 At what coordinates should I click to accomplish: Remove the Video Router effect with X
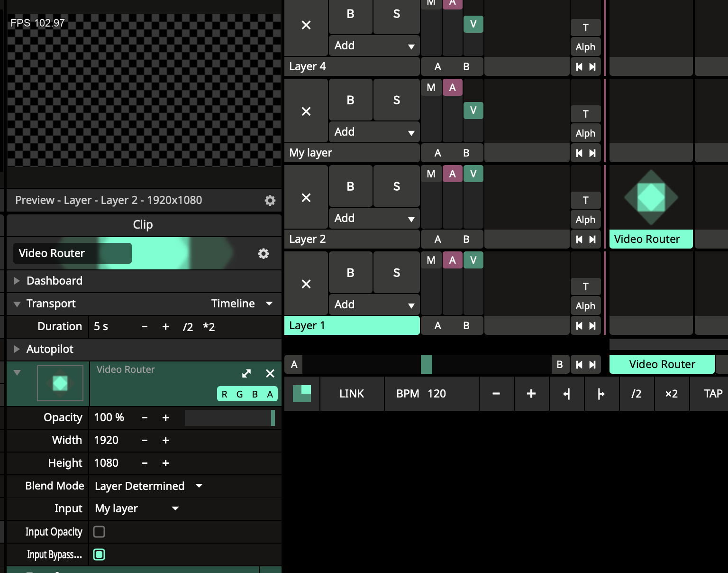pyautogui.click(x=270, y=374)
